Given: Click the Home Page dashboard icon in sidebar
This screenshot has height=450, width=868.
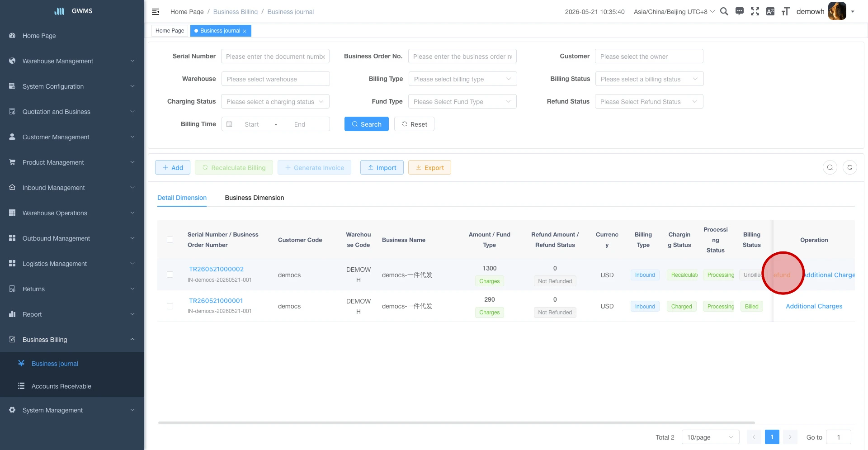Looking at the screenshot, I should 12,35.
